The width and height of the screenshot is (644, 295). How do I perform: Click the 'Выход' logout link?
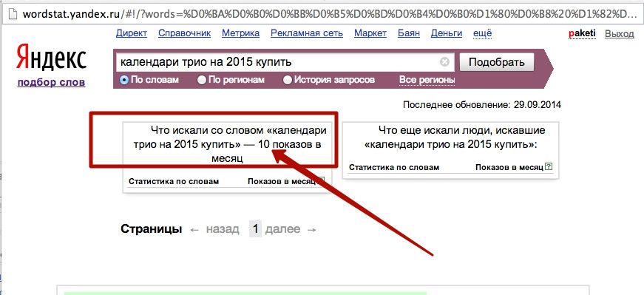(620, 34)
